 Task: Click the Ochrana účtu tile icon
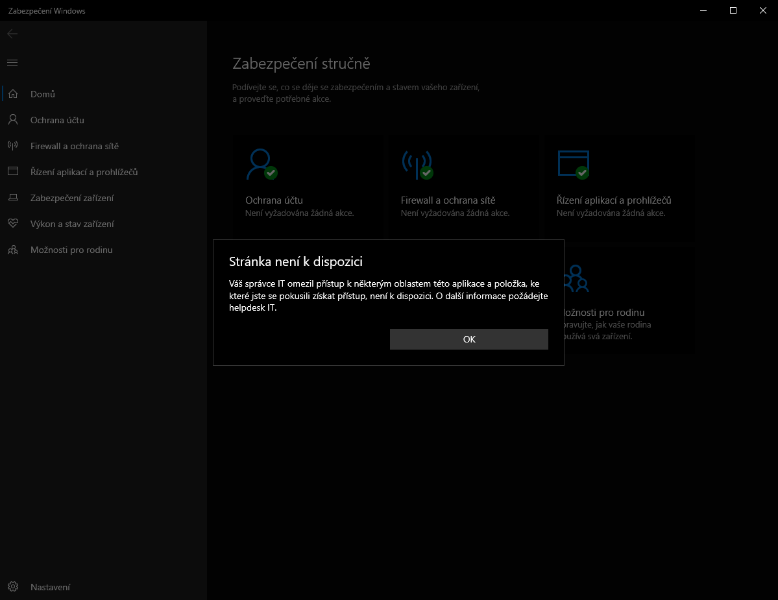pyautogui.click(x=262, y=164)
